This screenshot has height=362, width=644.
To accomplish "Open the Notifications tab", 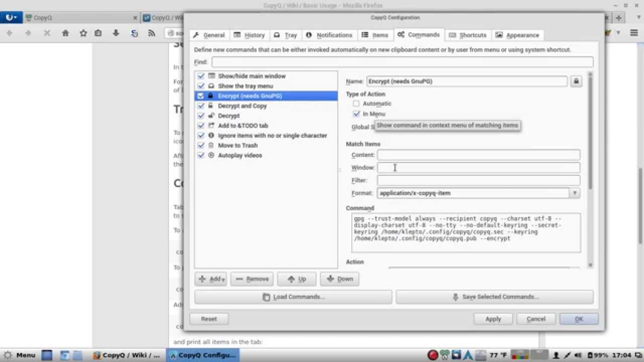I will click(x=329, y=35).
